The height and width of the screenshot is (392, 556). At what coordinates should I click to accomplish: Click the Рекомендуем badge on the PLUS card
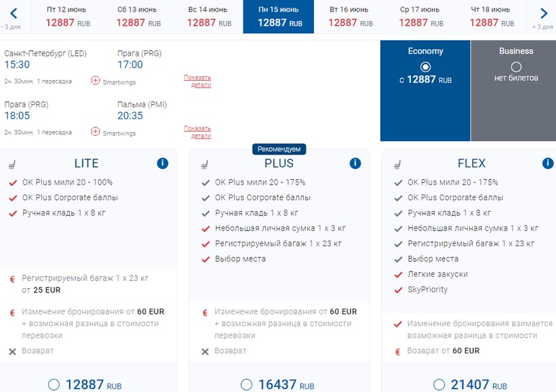(x=279, y=149)
